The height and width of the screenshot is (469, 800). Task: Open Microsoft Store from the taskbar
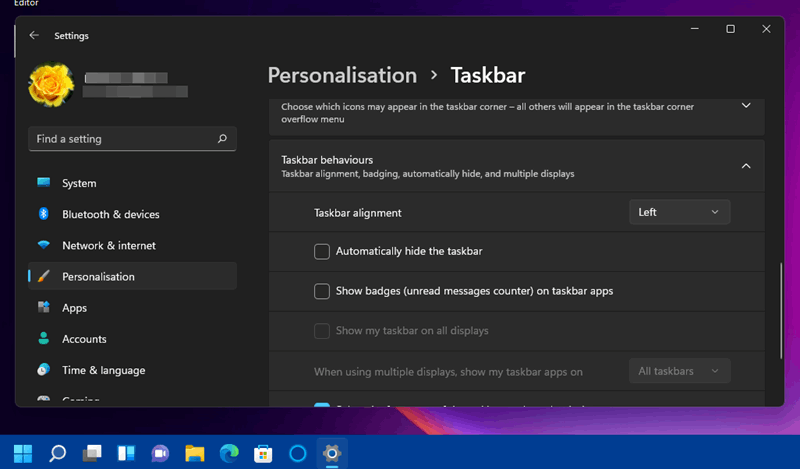263,453
